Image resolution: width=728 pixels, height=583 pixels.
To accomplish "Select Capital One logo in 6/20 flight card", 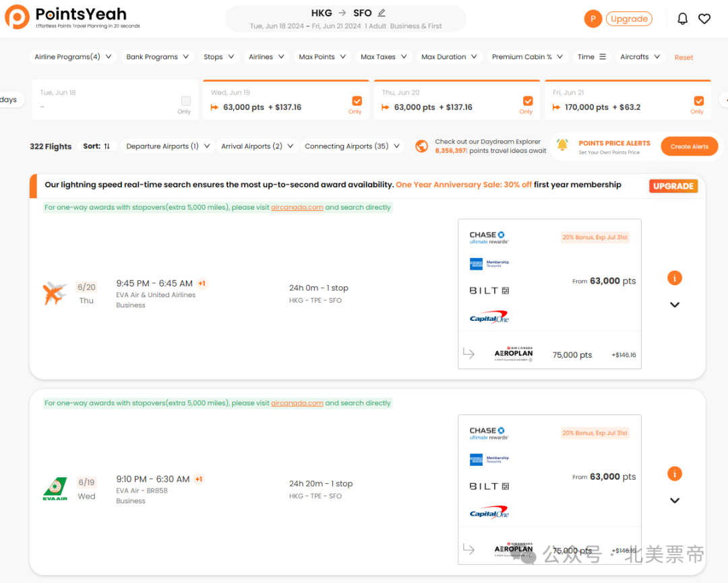I will pos(489,317).
